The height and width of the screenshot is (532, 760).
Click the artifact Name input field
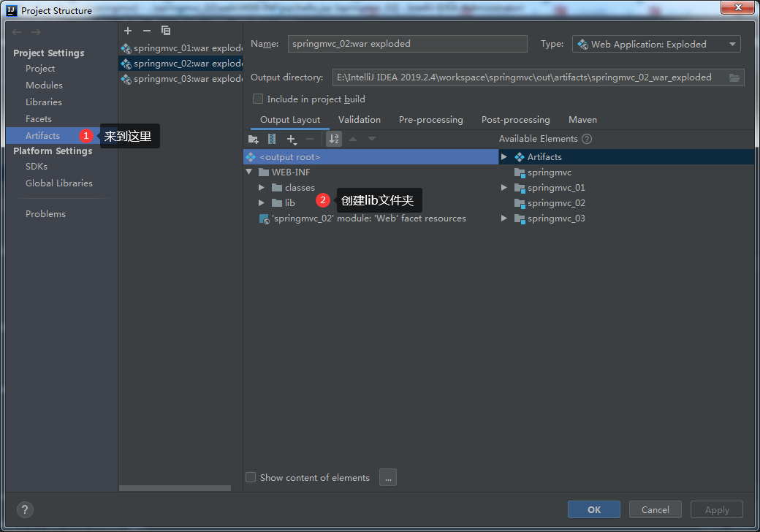click(x=408, y=44)
